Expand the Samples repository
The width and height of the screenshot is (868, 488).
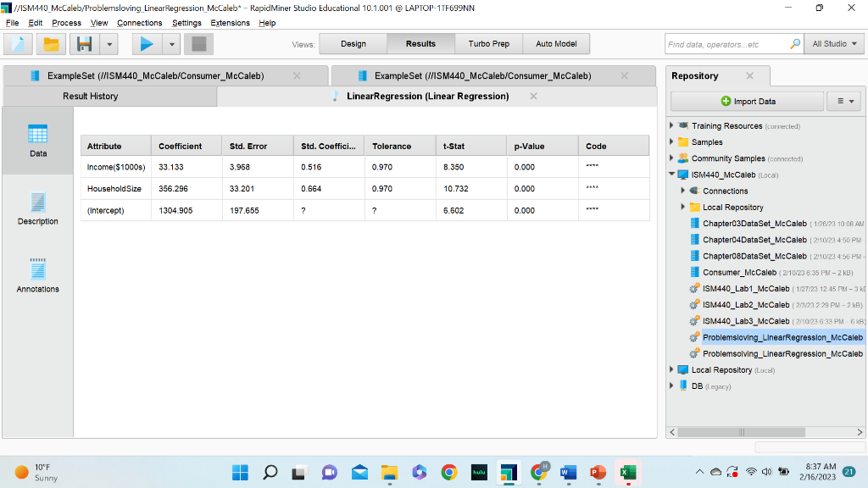[671, 141]
